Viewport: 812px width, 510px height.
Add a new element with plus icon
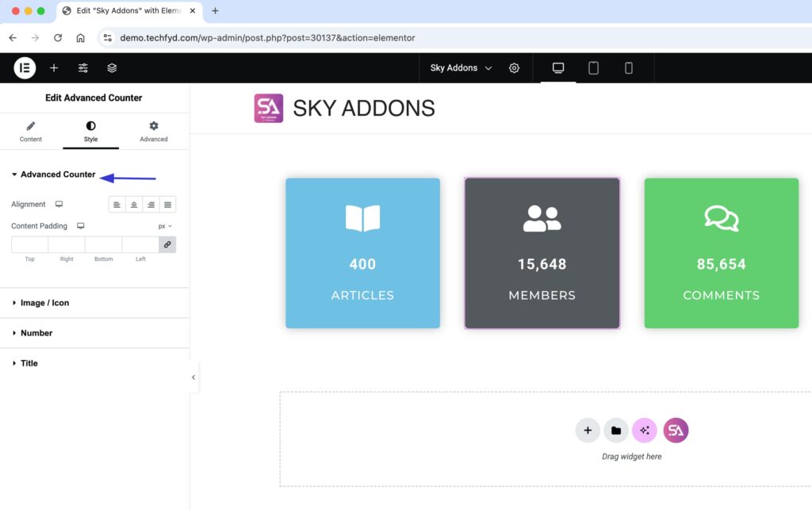click(x=54, y=68)
